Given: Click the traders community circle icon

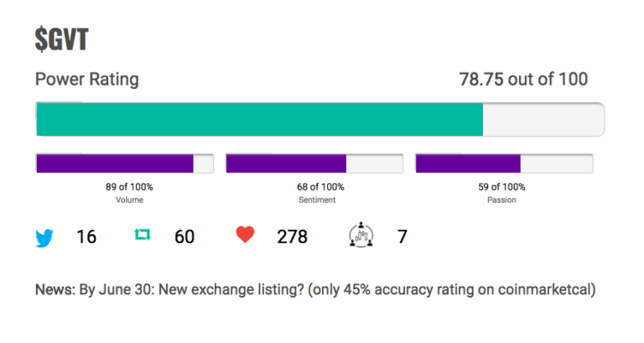Looking at the screenshot, I should (x=361, y=235).
